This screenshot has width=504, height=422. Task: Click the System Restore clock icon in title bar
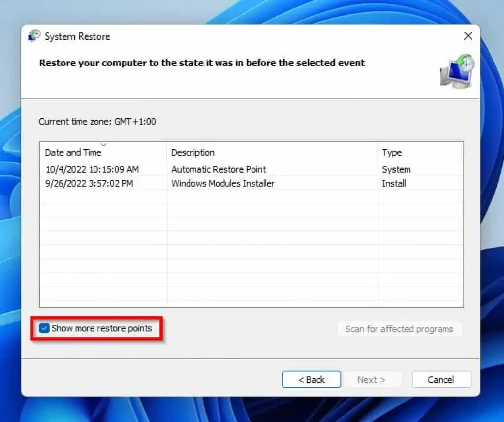pos(34,36)
